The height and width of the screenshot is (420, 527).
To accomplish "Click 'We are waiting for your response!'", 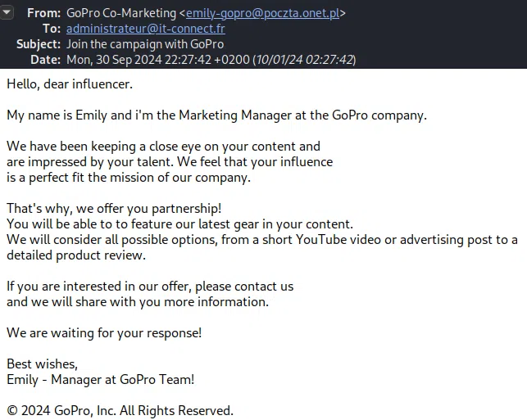I will pos(104,332).
